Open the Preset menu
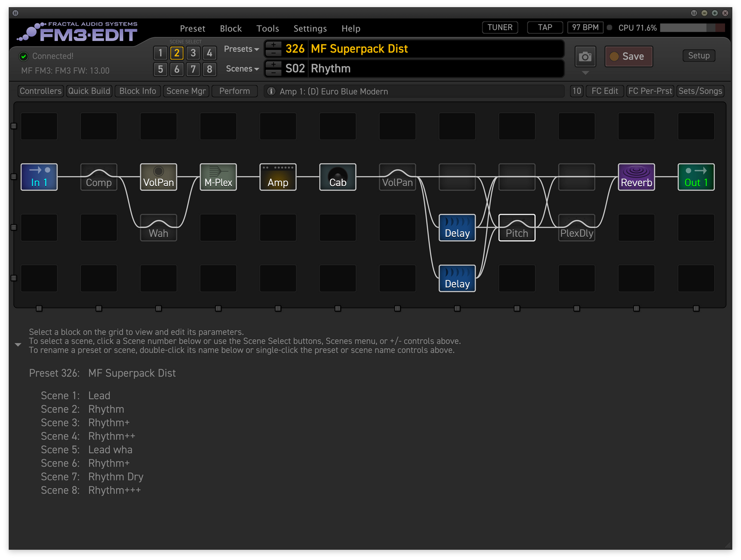Image resolution: width=741 pixels, height=560 pixels. pyautogui.click(x=193, y=29)
